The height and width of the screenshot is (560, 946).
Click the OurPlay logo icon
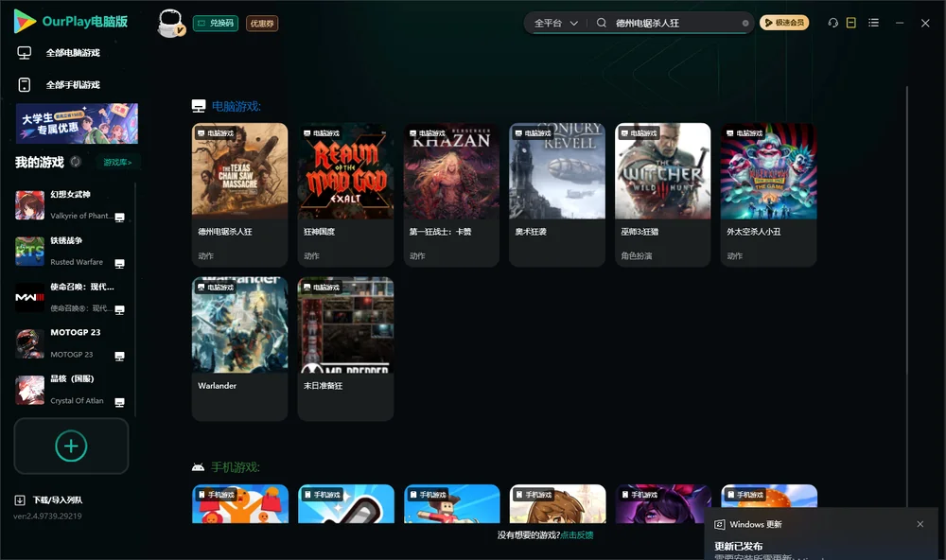(x=25, y=21)
